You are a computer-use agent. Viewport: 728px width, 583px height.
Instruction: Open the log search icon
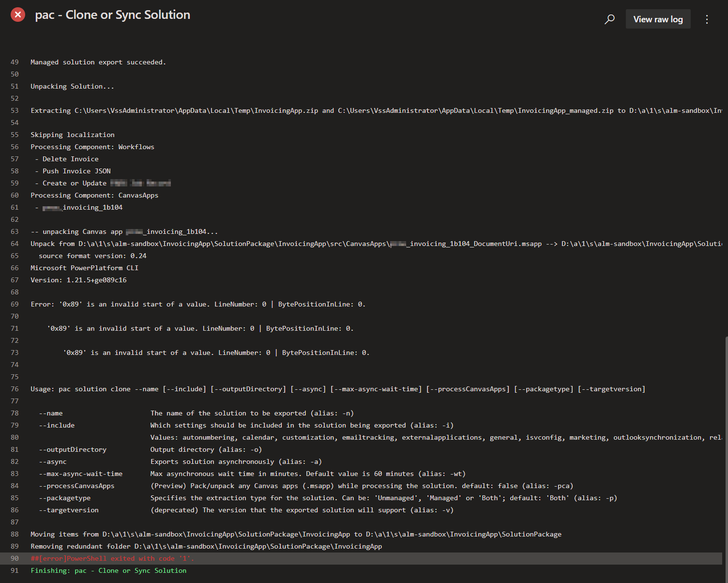coord(609,19)
